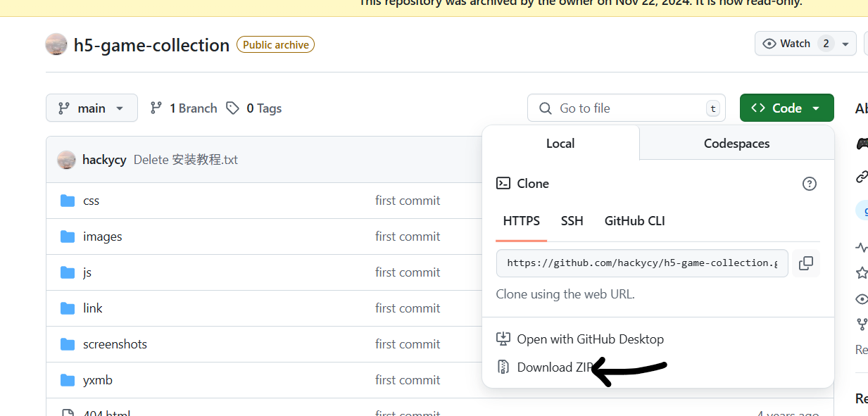Open the main branch selector dropdown
This screenshot has height=416, width=868.
pyautogui.click(x=92, y=108)
